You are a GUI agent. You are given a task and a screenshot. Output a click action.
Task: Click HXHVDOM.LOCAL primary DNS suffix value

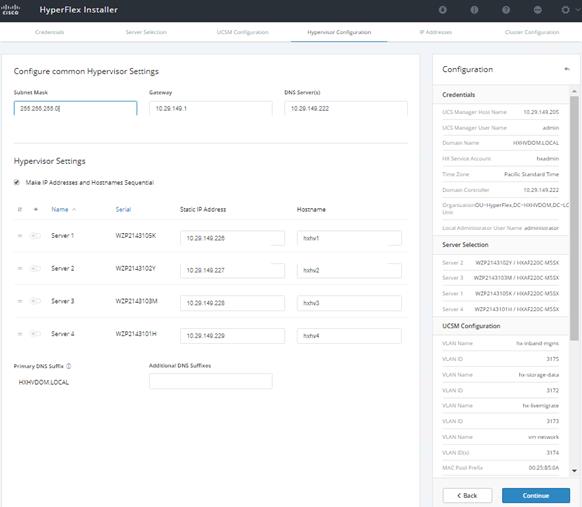click(44, 382)
